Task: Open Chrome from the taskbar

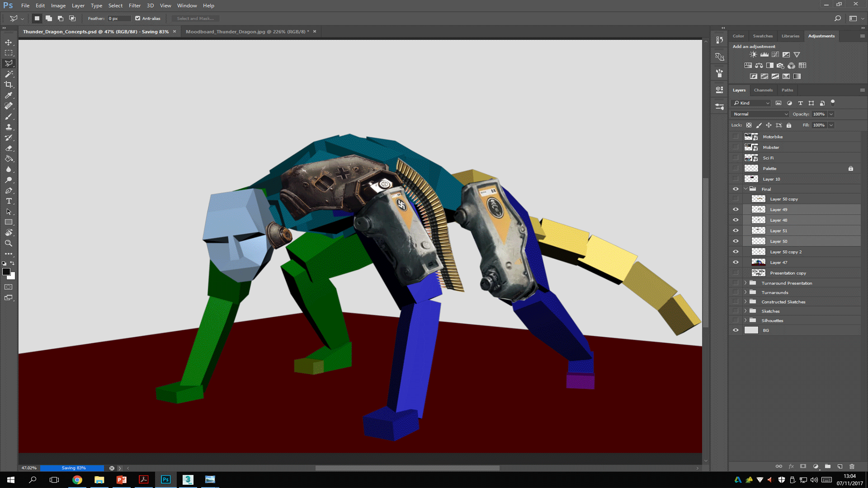Action: tap(77, 480)
